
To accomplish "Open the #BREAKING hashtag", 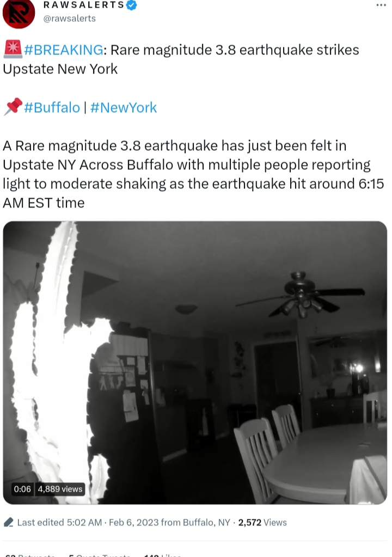I will 64,50.
